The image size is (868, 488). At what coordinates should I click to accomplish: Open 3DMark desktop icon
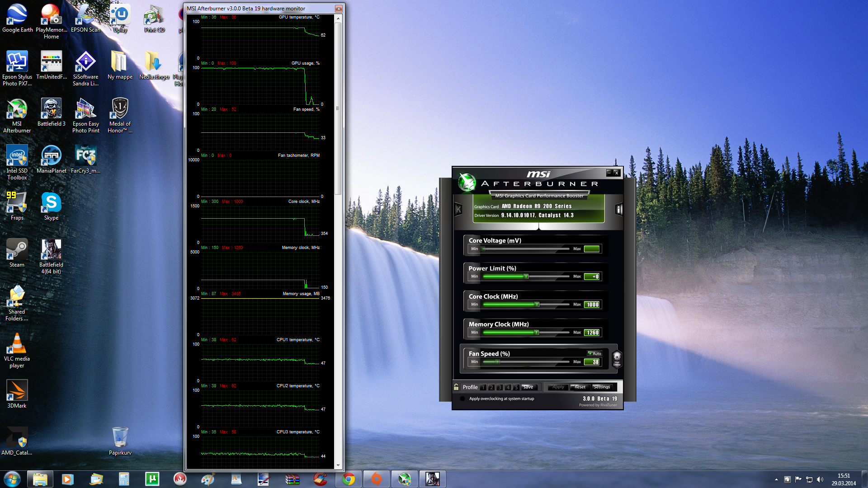(17, 394)
